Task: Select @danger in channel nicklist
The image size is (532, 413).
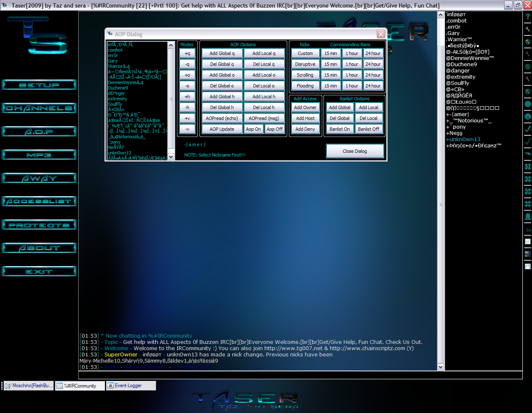Action: 457,71
